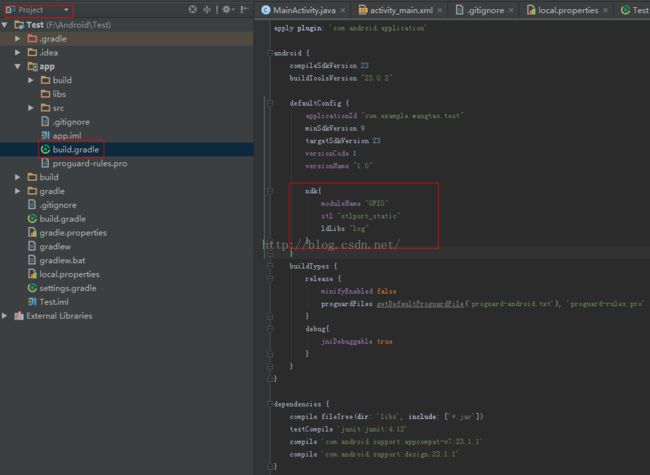Click the scroll from source target icon
The image size is (650, 475).
[192, 9]
